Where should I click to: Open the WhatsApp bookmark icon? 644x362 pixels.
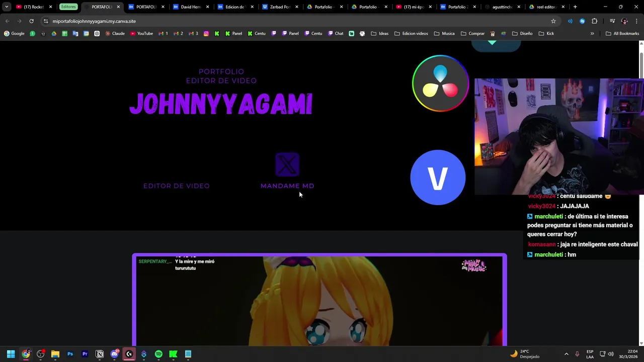tap(32, 34)
